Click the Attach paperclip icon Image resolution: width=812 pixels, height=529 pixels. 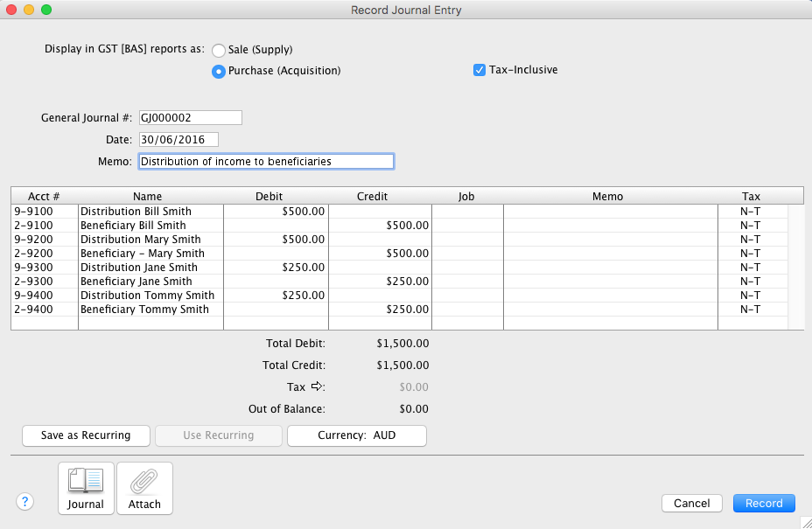144,488
